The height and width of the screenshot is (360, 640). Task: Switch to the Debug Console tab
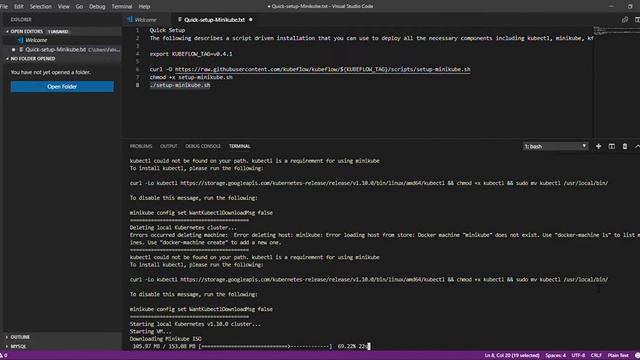[203, 146]
